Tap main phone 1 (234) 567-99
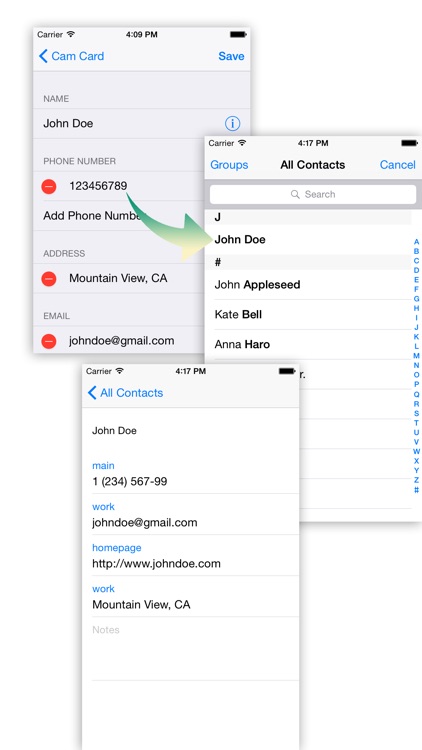Screen dimensions: 422x750 click(x=130, y=482)
